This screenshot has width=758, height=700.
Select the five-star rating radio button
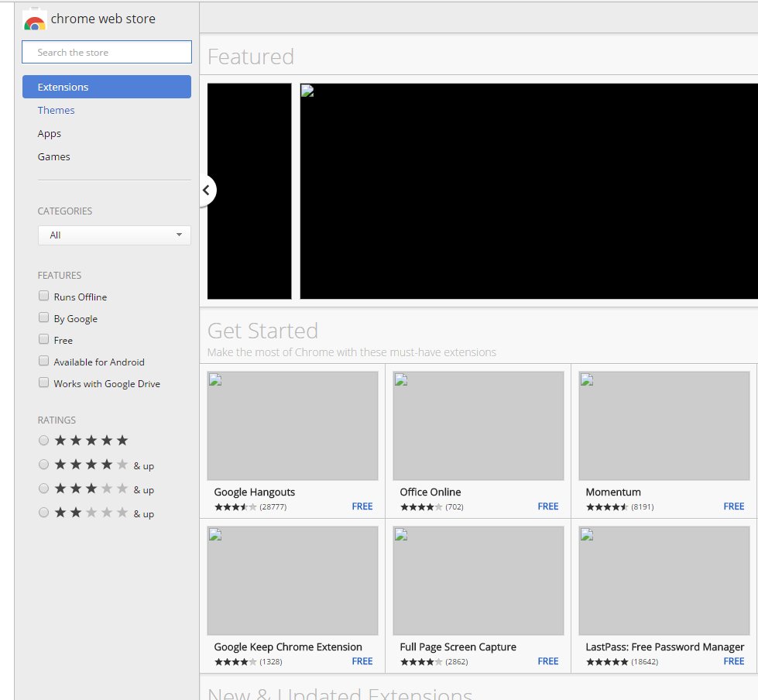click(x=43, y=441)
